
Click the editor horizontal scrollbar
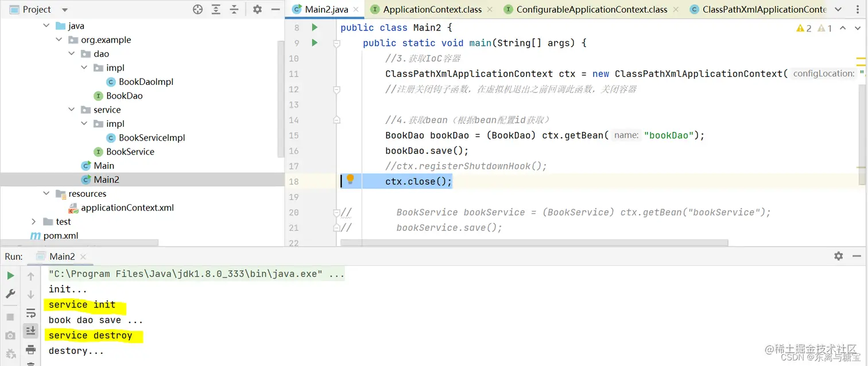[534, 243]
